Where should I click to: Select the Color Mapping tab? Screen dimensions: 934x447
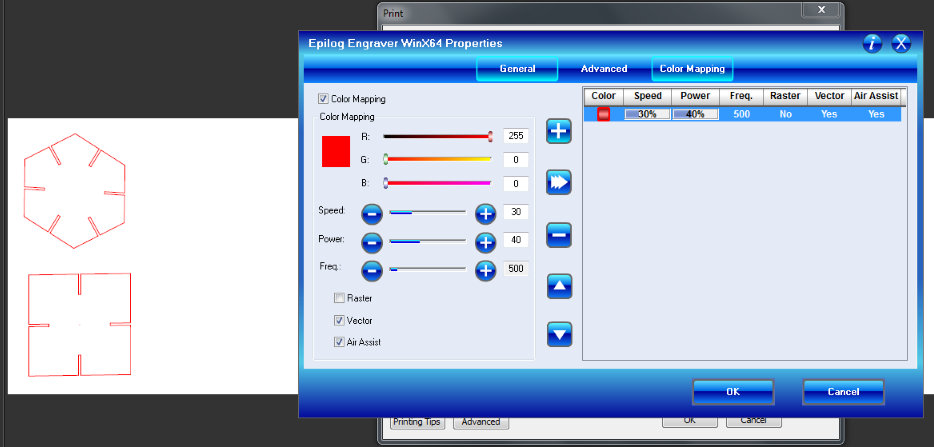pos(692,69)
